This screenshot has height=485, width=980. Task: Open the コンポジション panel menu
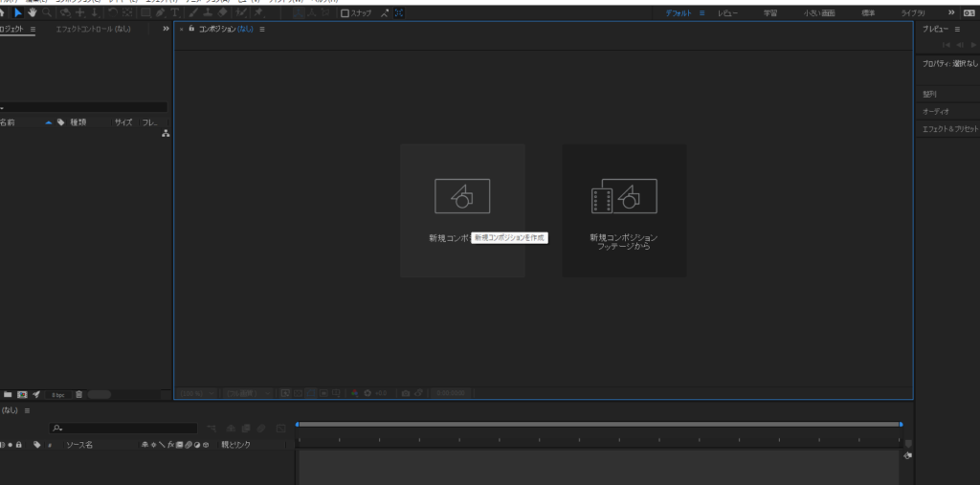pos(262,30)
